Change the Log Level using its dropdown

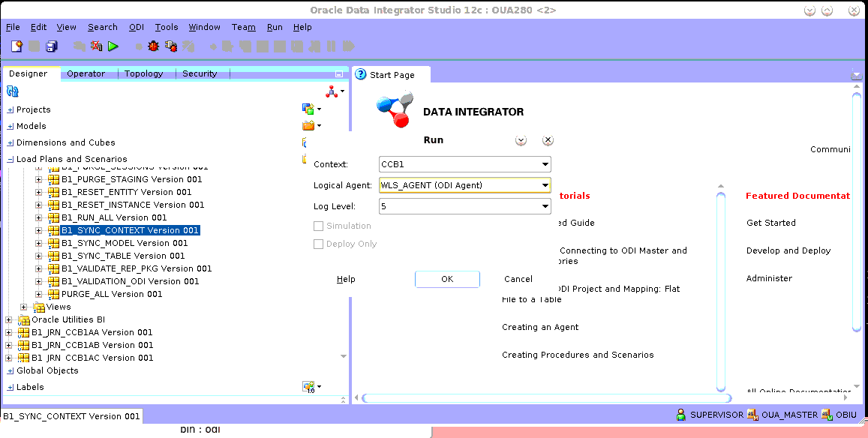coord(544,205)
